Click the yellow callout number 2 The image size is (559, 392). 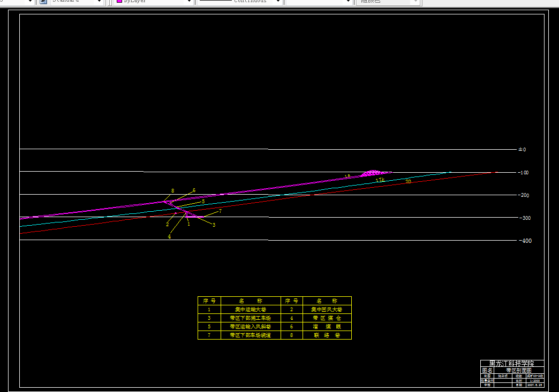[167, 225]
